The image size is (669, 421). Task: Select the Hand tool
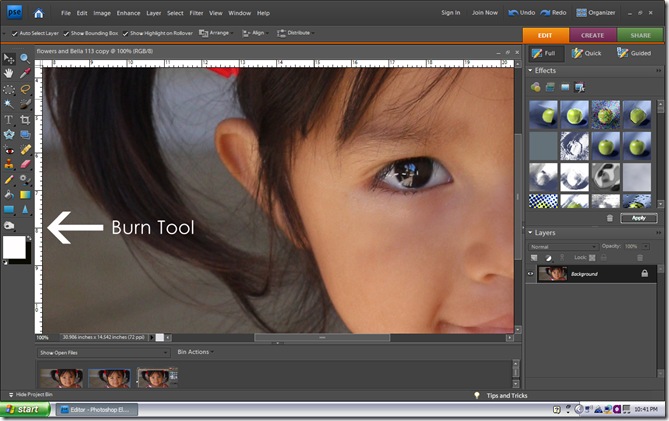pyautogui.click(x=9, y=74)
